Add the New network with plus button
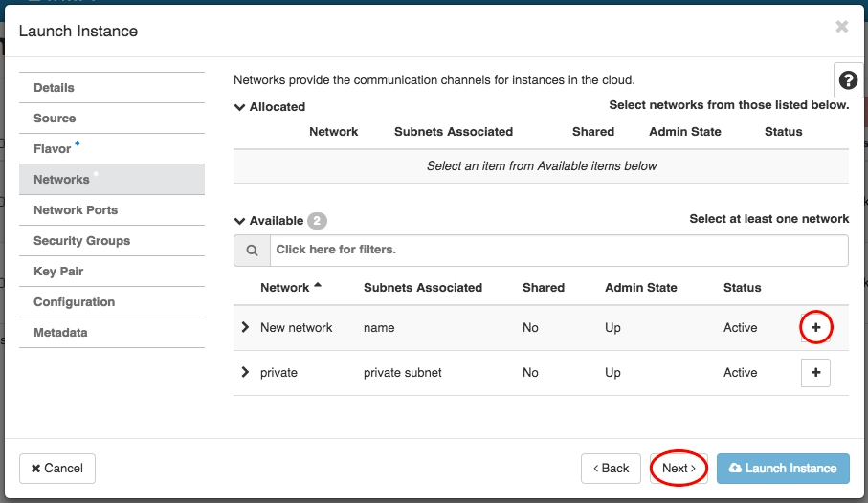Viewport: 868px width, 503px height. (x=815, y=328)
